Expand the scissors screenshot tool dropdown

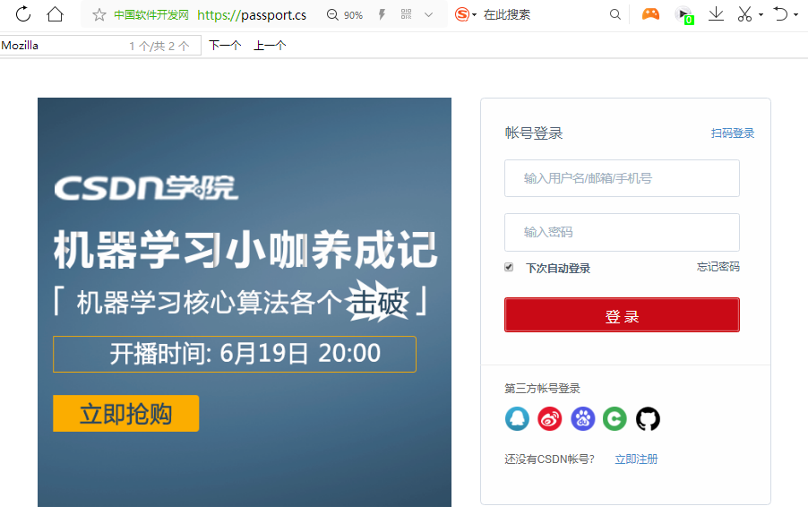(x=761, y=15)
